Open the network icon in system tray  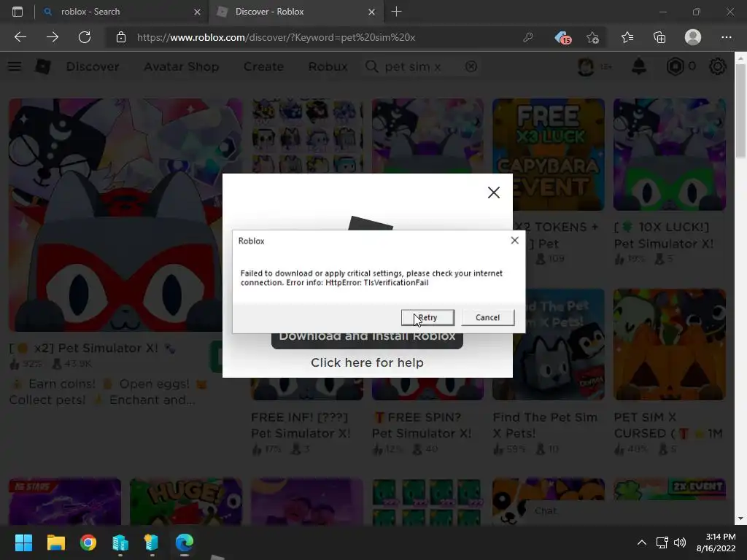point(662,542)
